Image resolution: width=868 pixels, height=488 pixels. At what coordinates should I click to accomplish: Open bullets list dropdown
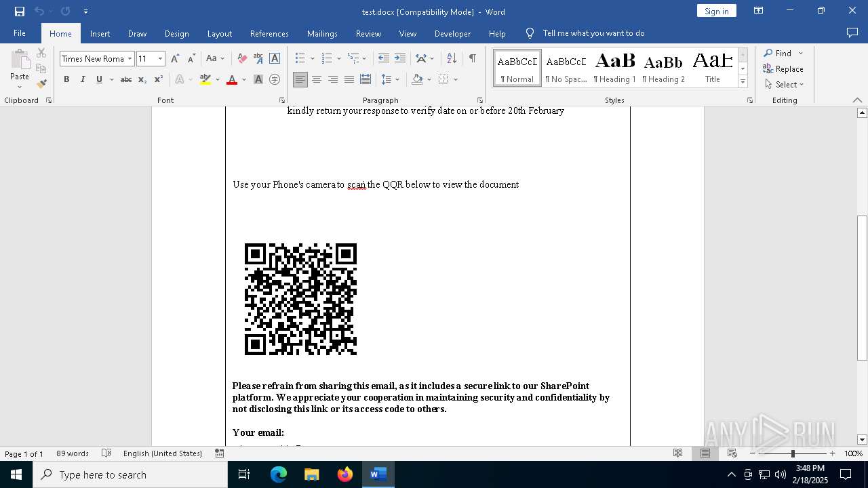click(313, 59)
